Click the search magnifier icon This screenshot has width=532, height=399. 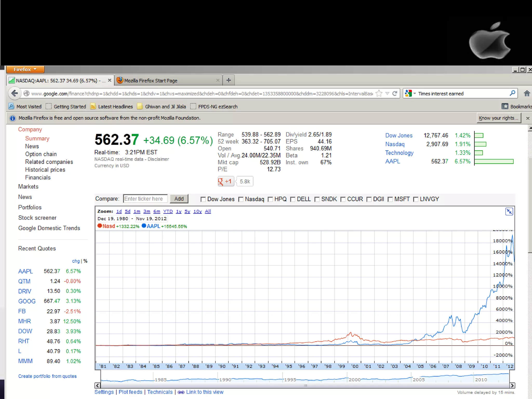pyautogui.click(x=512, y=93)
